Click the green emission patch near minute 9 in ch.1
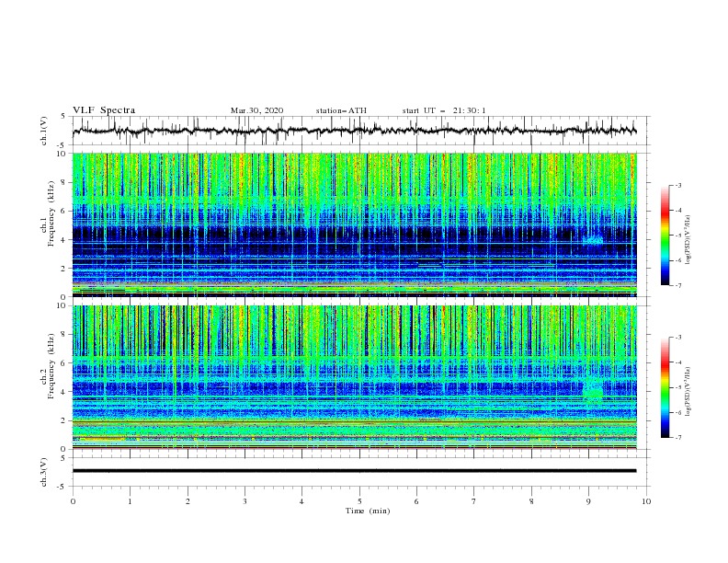The height and width of the screenshot is (563, 728). point(593,240)
